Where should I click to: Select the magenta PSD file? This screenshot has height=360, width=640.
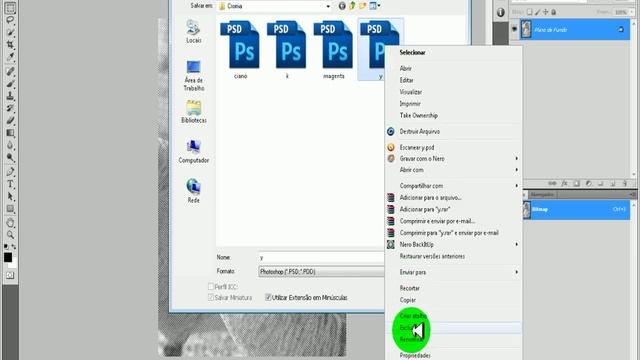click(333, 49)
